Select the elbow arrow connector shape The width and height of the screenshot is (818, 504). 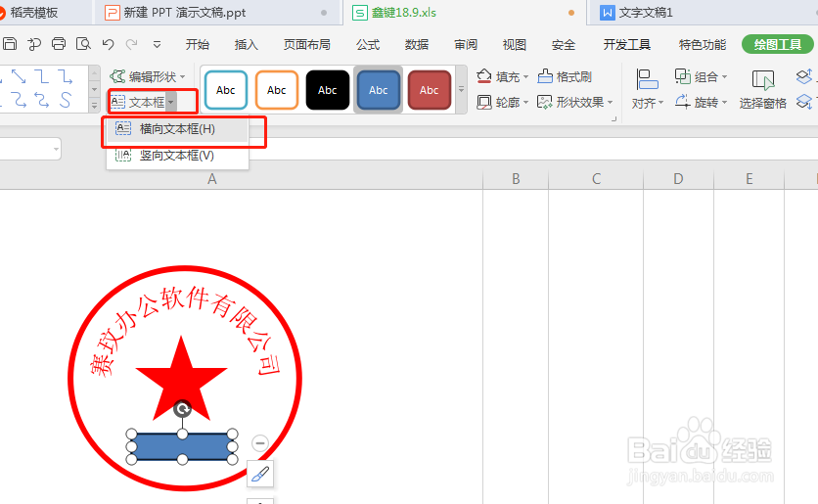[x=65, y=76]
